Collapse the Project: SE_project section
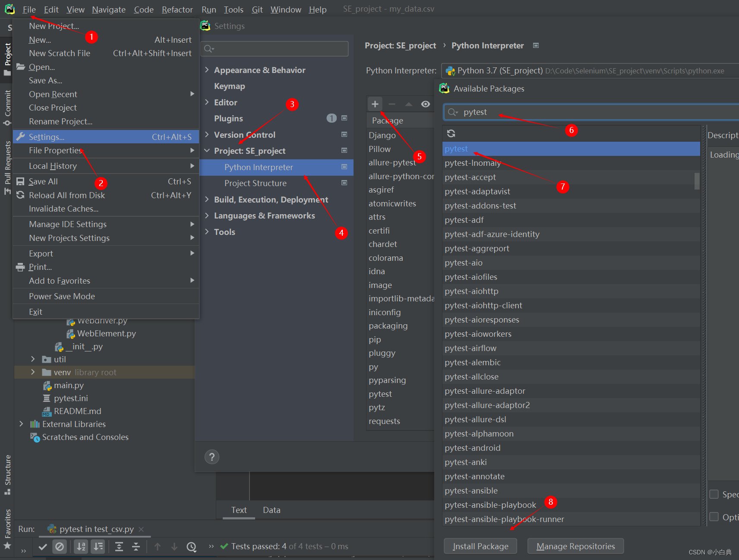Viewport: 739px width, 560px height. click(207, 151)
